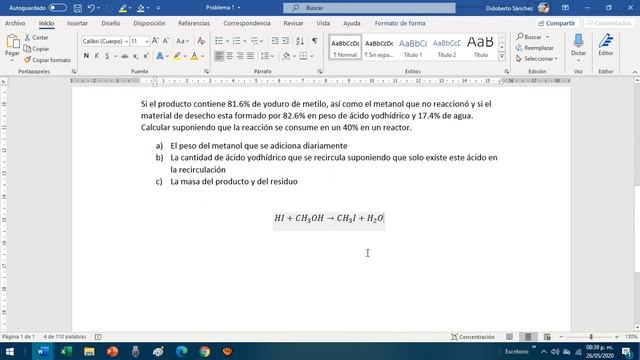Click the Dictar microphone icon
This screenshot has width=640, height=360.
click(x=578, y=42)
